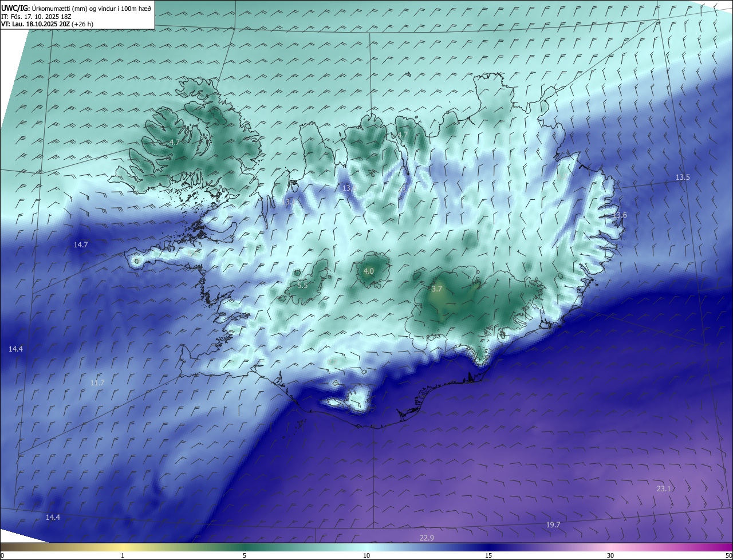Click the 15 tick label on the color scale

pyautogui.click(x=488, y=555)
